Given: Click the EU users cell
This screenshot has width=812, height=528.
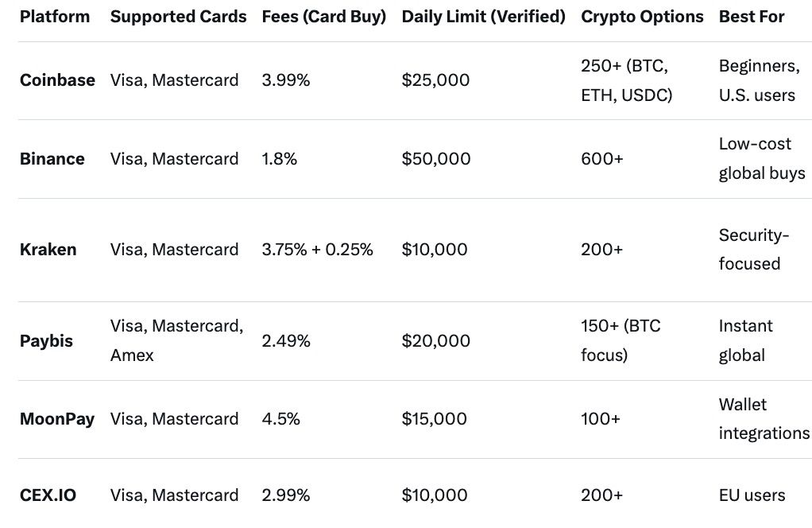Looking at the screenshot, I should click(x=752, y=495).
